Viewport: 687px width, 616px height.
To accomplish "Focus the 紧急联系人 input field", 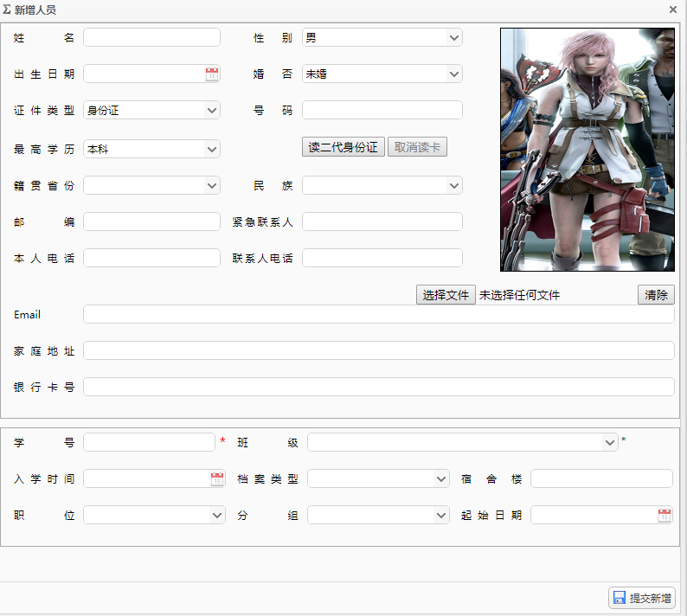I will point(382,222).
